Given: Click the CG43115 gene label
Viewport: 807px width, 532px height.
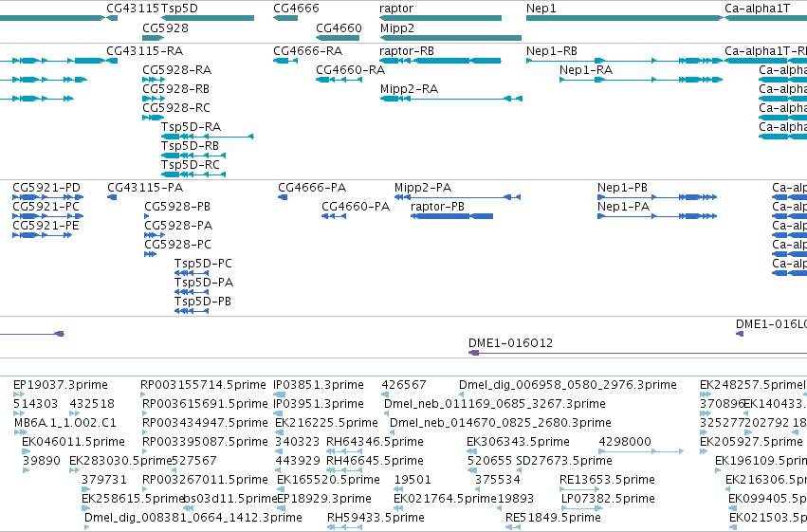Looking at the screenshot, I should point(133,9).
